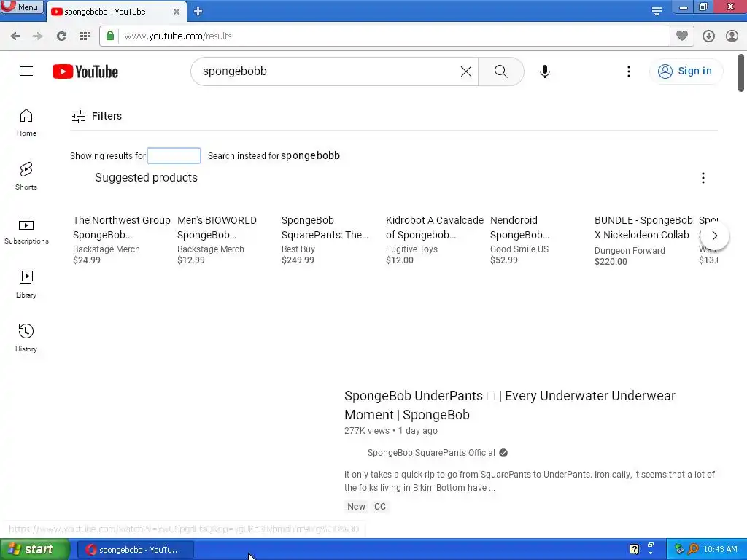Open the browser downloads icon
The image size is (747, 560).
tap(708, 36)
